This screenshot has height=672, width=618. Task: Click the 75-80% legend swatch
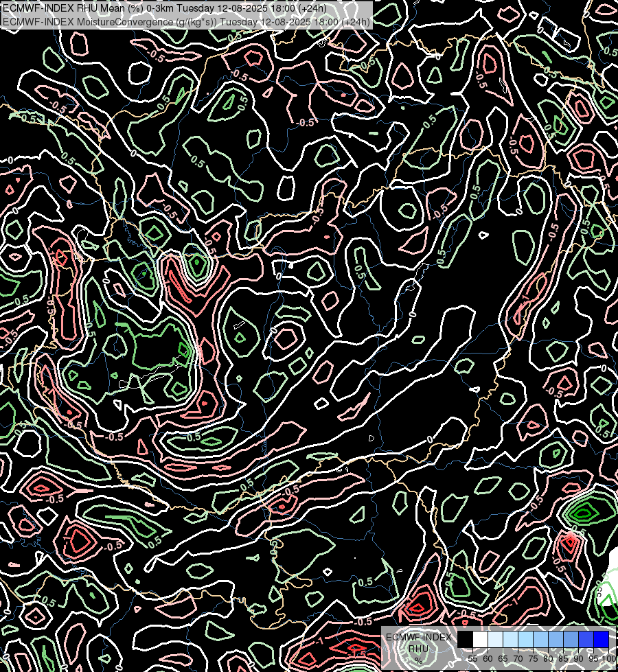[540, 639]
